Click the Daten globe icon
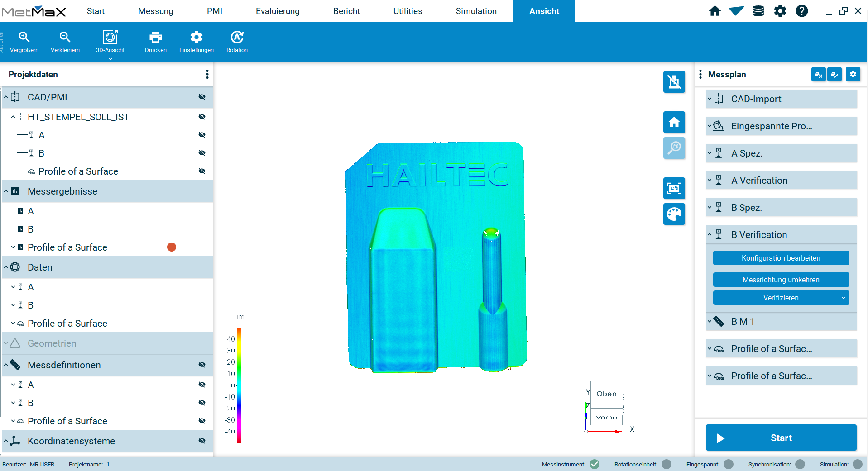Image resolution: width=868 pixels, height=471 pixels. tap(15, 267)
